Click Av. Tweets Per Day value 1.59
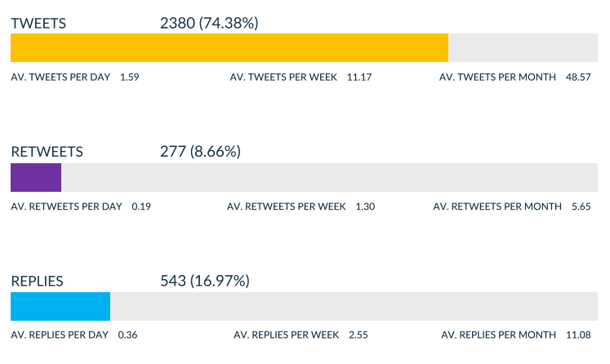 point(130,77)
